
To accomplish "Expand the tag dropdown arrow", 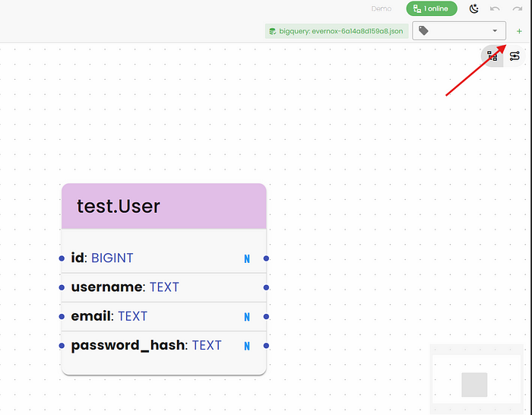I will click(495, 31).
